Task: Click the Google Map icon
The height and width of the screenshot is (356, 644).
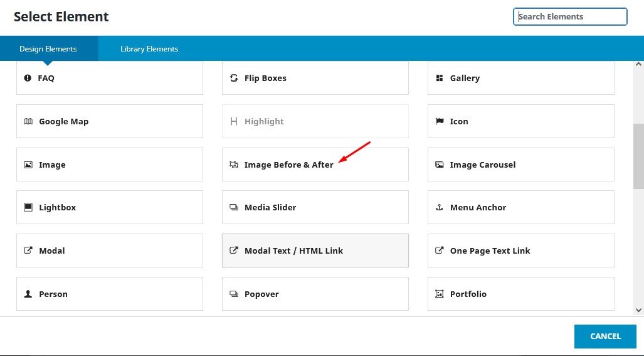Action: tap(28, 122)
